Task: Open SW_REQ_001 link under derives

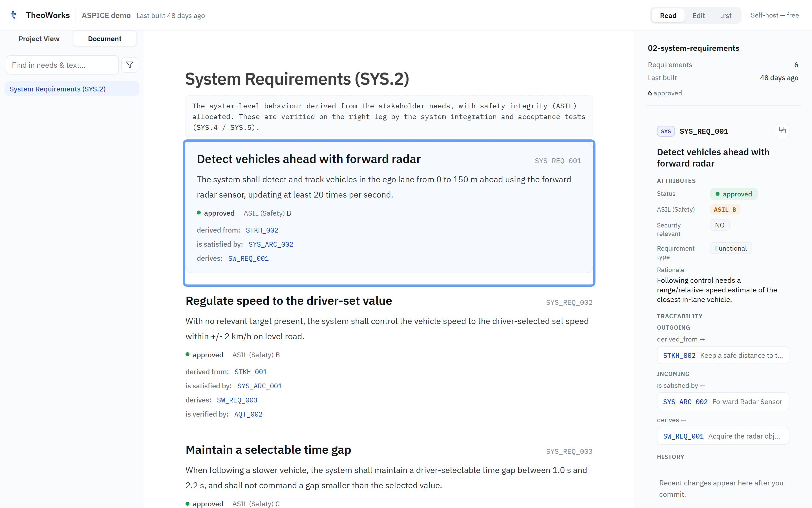Action: click(x=248, y=258)
